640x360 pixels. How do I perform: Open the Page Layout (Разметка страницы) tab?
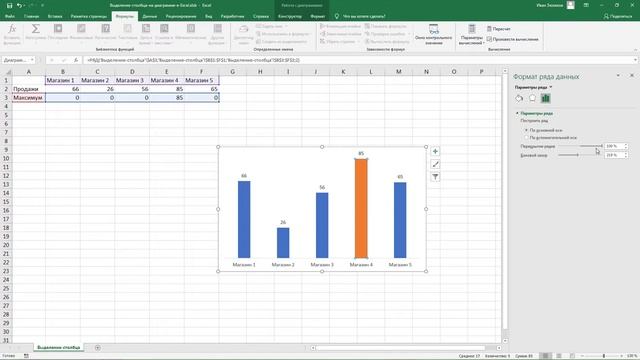coord(89,16)
